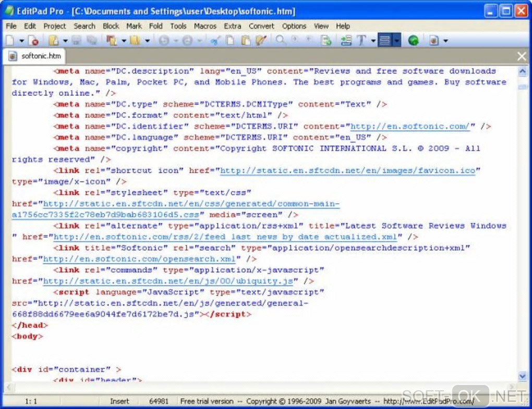The width and height of the screenshot is (532, 409).
Task: Toggle the highlighted Word Wrap button
Action: (385, 40)
